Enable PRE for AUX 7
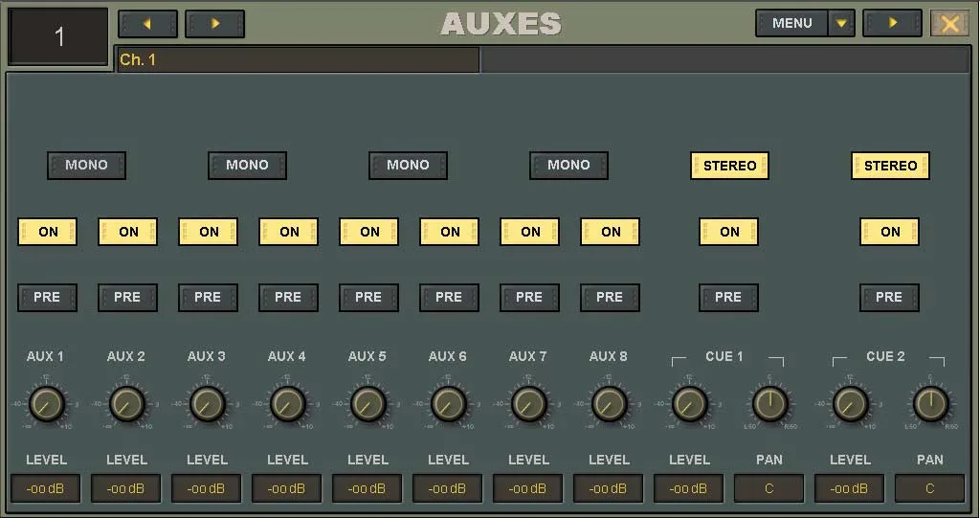Image resolution: width=980 pixels, height=518 pixels. [529, 297]
